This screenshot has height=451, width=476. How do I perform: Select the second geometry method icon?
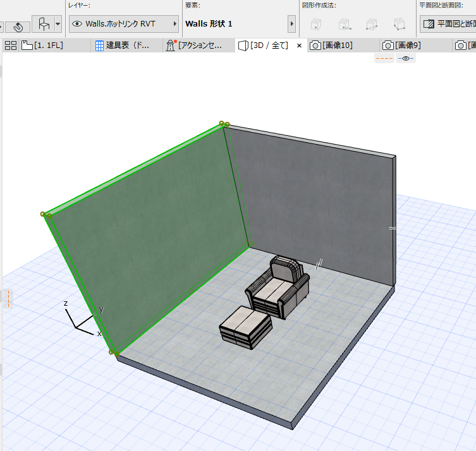pyautogui.click(x=345, y=25)
